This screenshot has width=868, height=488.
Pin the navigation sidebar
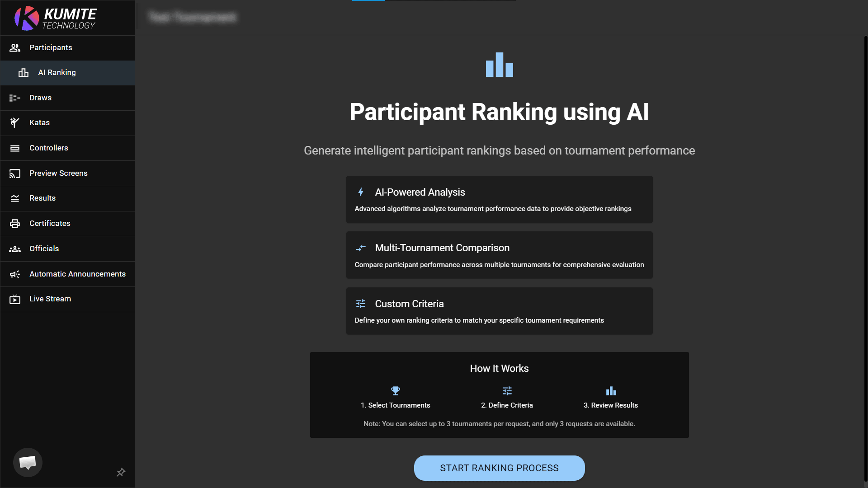tap(121, 472)
